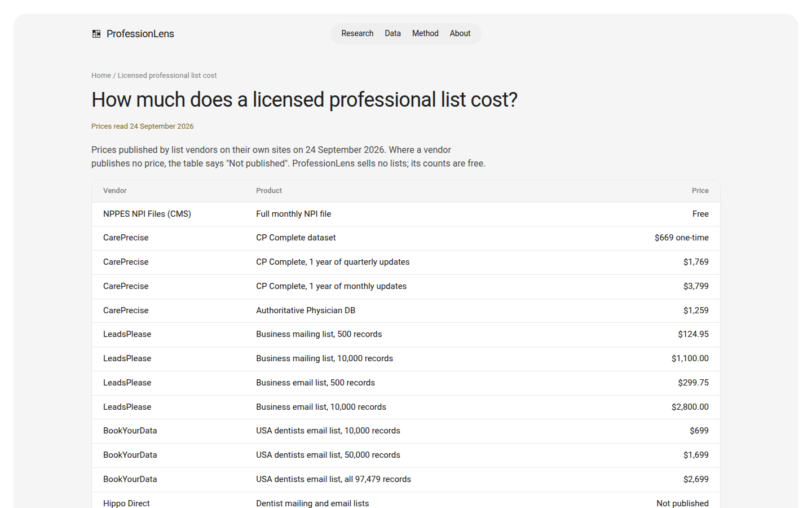The image size is (812, 508).
Task: Follow the Home breadcrumb link
Action: click(x=101, y=75)
